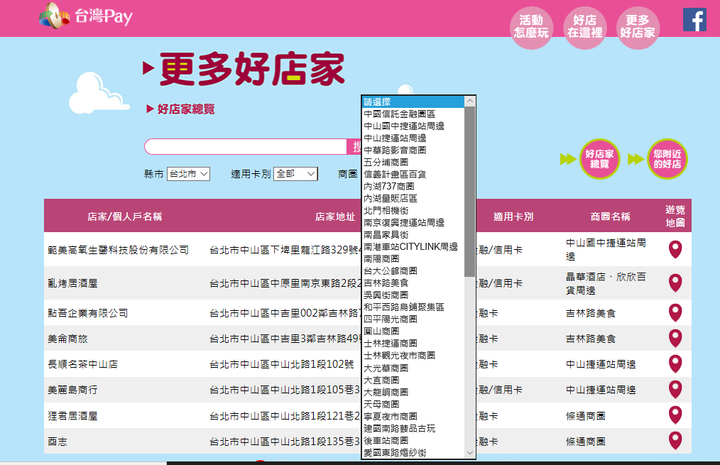The height and width of the screenshot is (465, 720).
Task: Open map pin for 長順名茶中山店
Action: tap(675, 364)
